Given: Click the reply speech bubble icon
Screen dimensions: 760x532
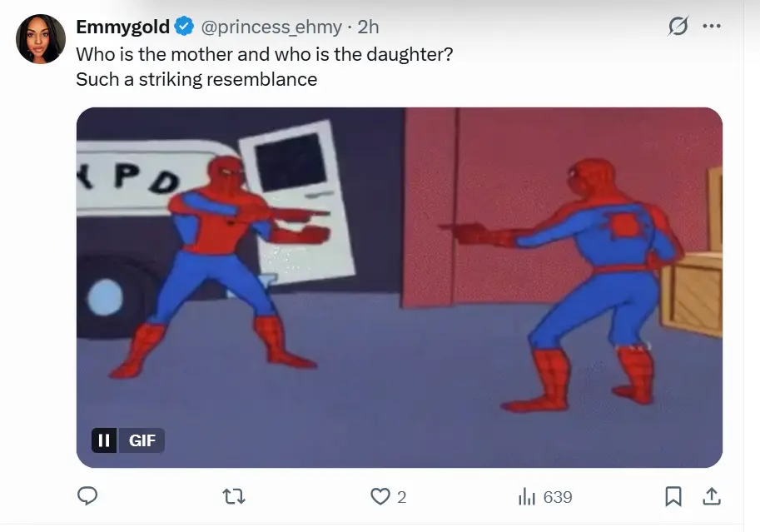Looking at the screenshot, I should [87, 496].
